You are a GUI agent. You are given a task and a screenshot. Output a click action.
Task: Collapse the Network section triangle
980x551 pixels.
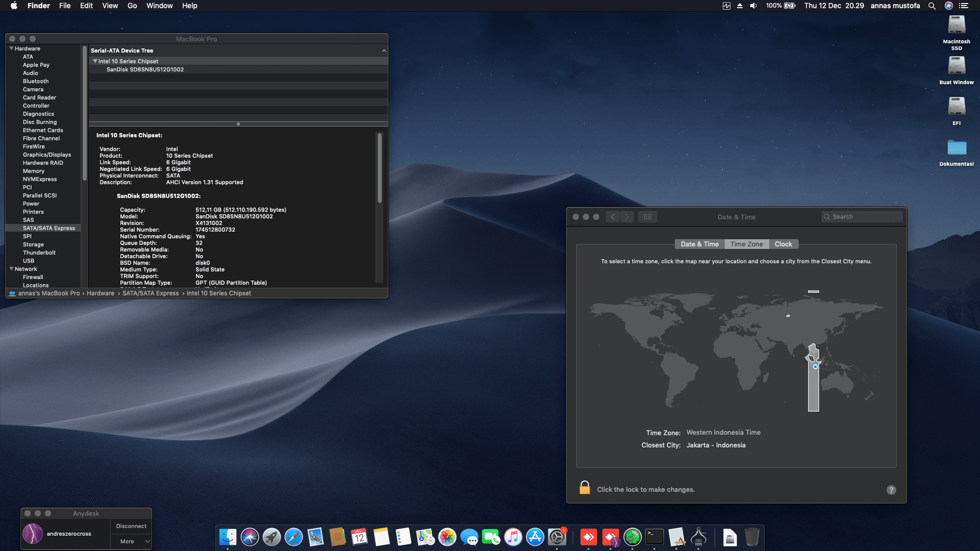(x=11, y=269)
